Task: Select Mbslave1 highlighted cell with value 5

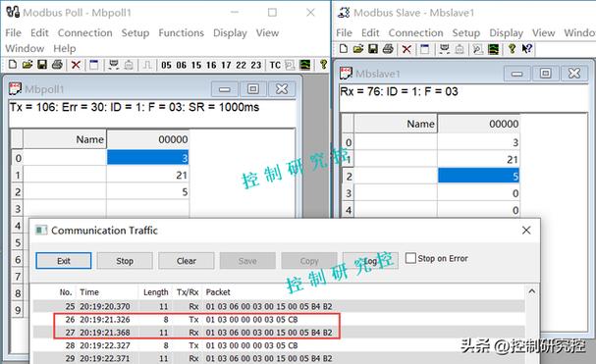Action: point(478,176)
